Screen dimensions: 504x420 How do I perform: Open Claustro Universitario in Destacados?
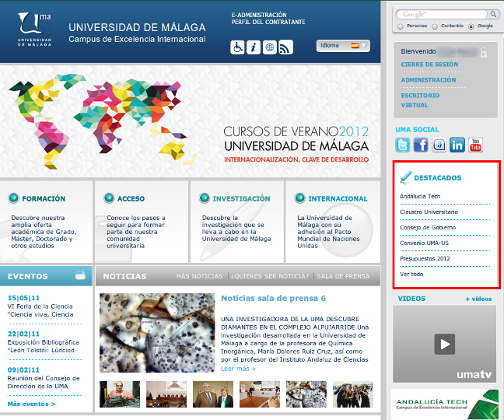[x=429, y=212]
